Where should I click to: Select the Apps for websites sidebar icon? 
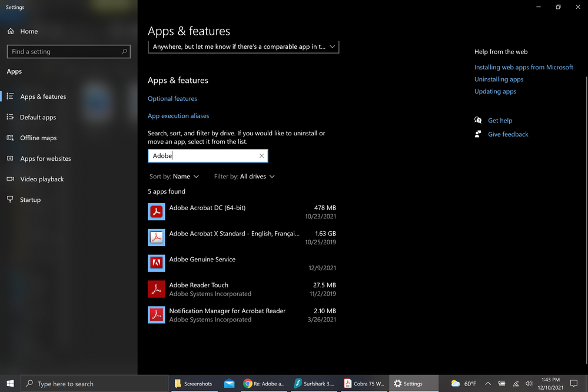[x=10, y=158]
